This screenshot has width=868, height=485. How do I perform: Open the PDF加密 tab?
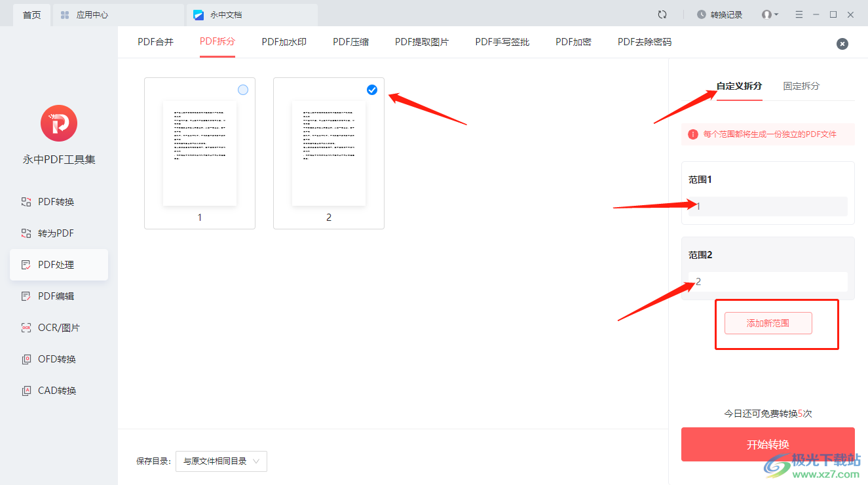[573, 42]
